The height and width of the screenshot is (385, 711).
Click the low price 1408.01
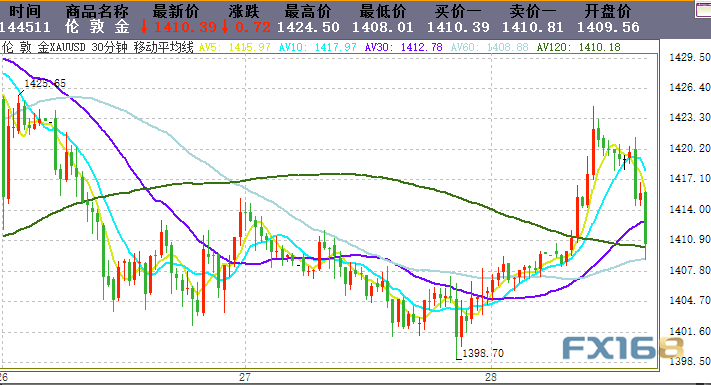click(x=383, y=27)
